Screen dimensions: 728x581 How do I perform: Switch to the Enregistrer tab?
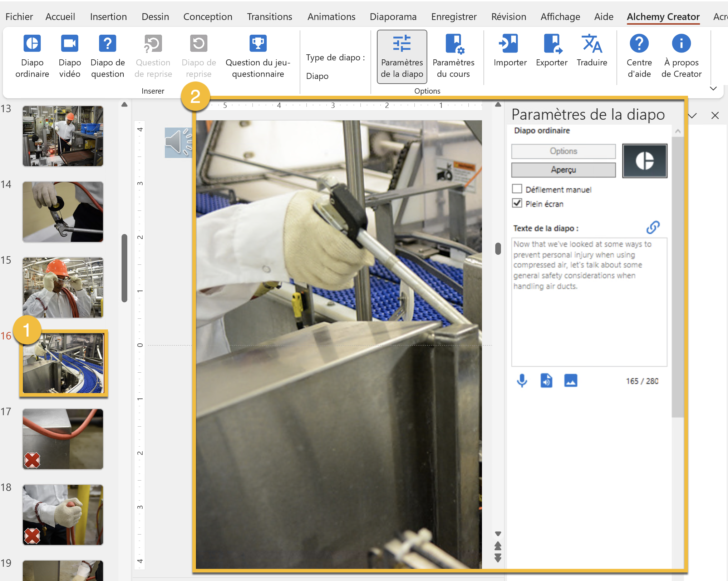tap(454, 17)
